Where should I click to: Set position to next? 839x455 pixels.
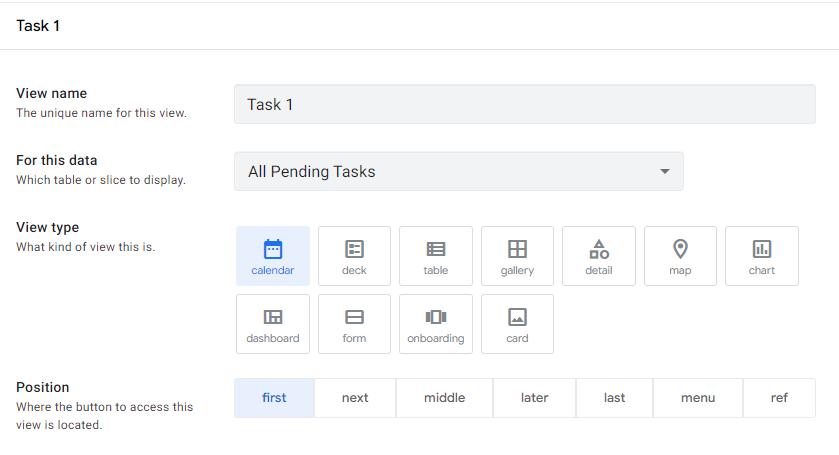pyautogui.click(x=355, y=398)
